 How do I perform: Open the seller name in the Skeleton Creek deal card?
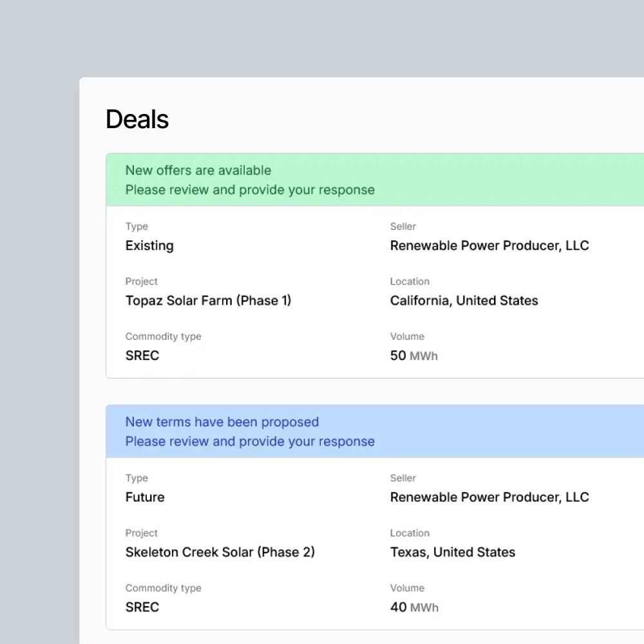coord(489,497)
